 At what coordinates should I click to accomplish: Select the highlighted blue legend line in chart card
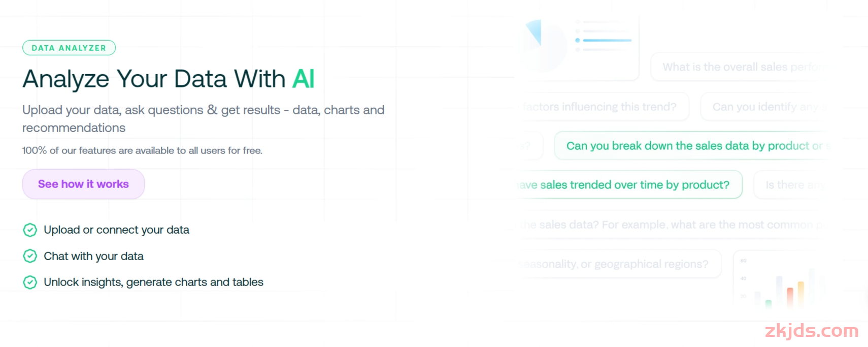pyautogui.click(x=607, y=40)
